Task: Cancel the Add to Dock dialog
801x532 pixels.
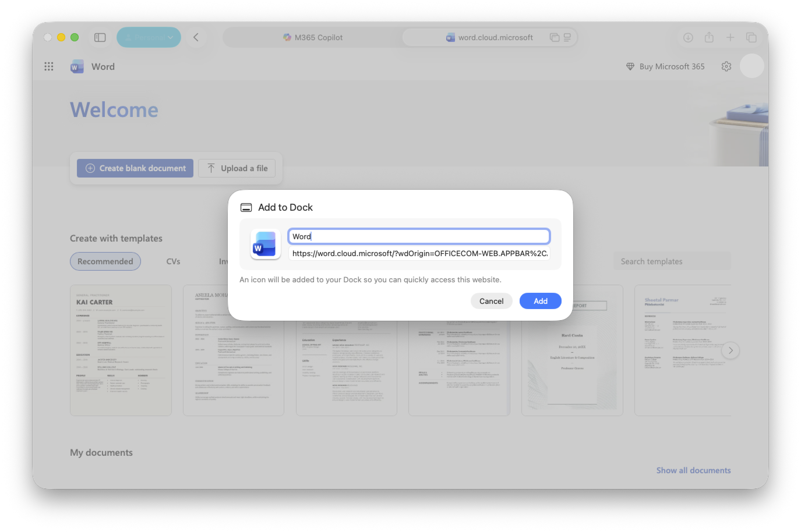Action: [491, 301]
